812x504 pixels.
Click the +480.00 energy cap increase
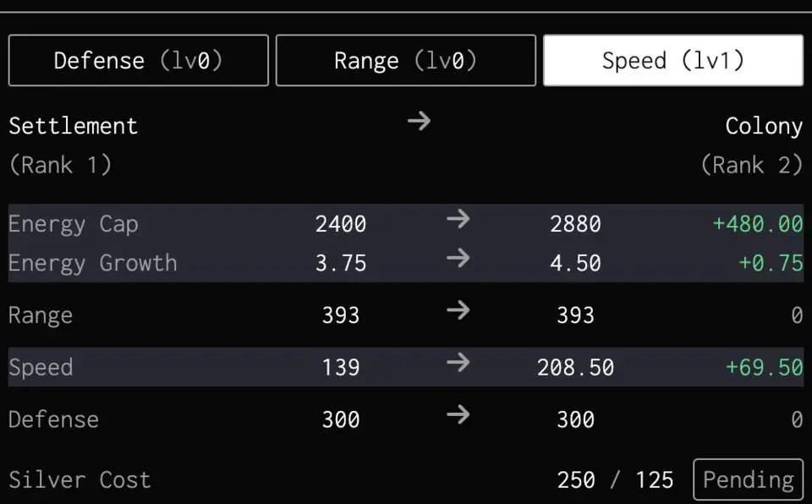pyautogui.click(x=757, y=224)
